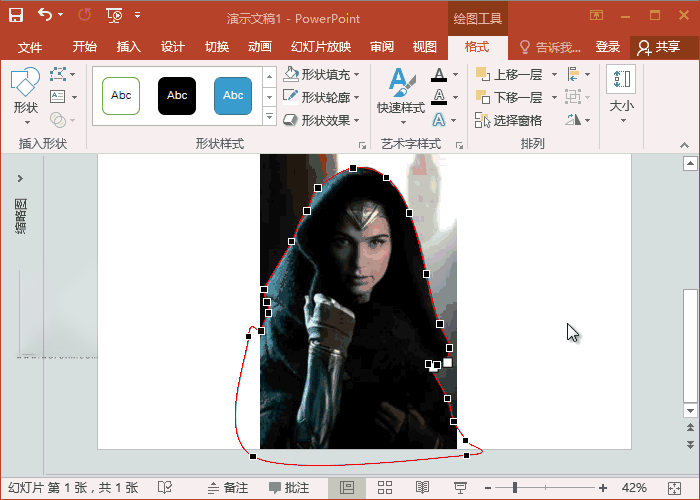Open the undo history dropdown arrow
Screen dimensions: 700x500
pos(61,15)
